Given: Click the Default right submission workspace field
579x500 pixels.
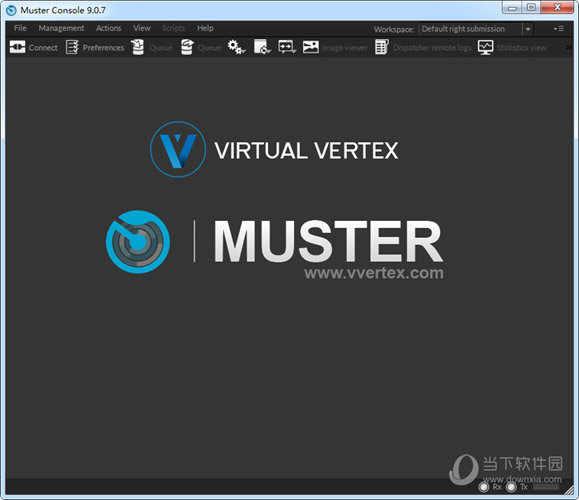Looking at the screenshot, I should tap(471, 29).
